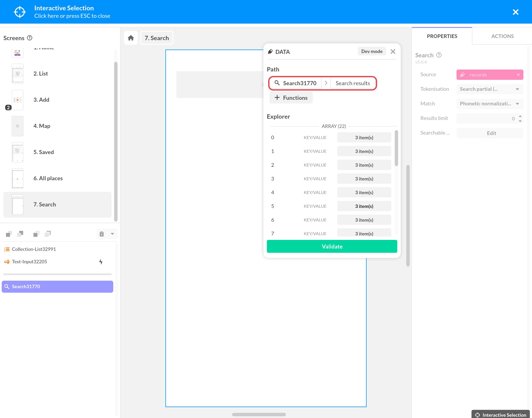
Task: Click the delete trash icon in layers toolbar
Action: (102, 234)
